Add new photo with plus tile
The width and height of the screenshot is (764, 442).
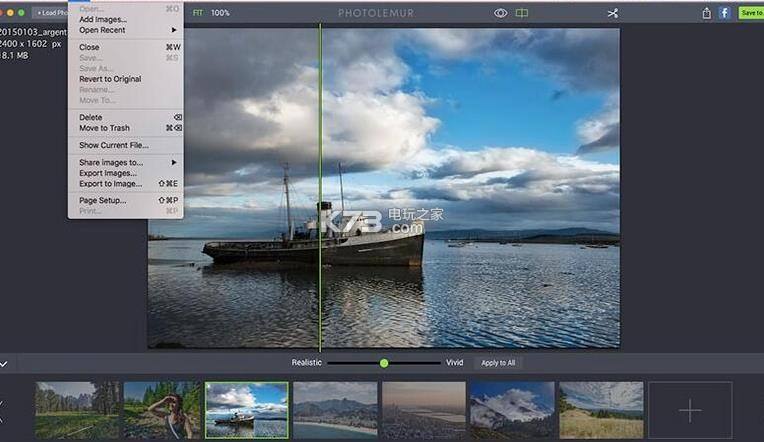(x=690, y=410)
